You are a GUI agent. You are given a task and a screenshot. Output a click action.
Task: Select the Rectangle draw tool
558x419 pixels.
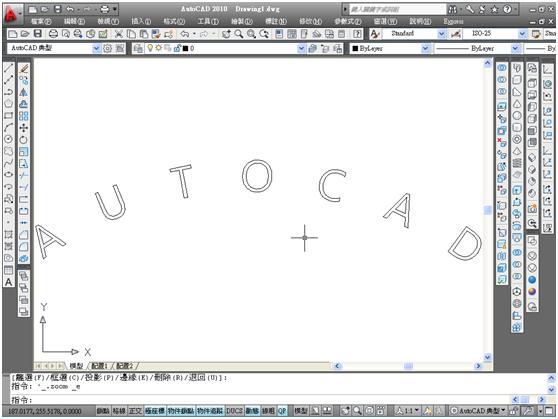9,115
